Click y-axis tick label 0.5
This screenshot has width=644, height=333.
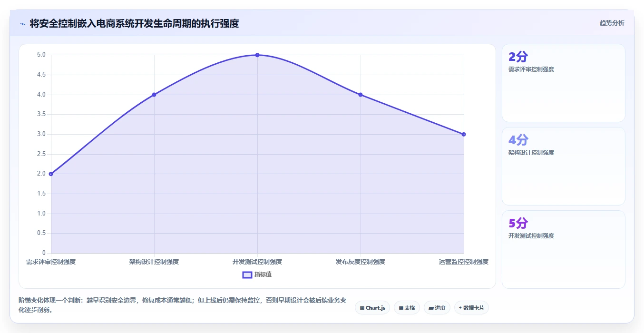(41, 233)
